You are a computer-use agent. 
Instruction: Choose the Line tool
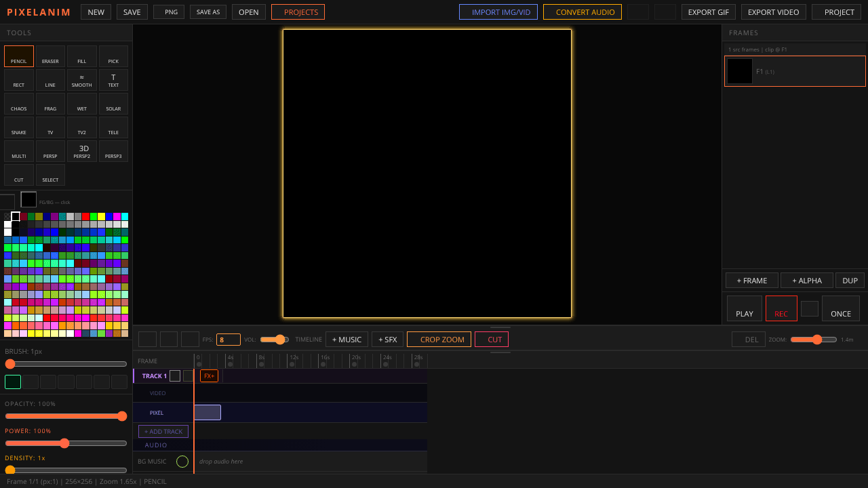tap(50, 80)
